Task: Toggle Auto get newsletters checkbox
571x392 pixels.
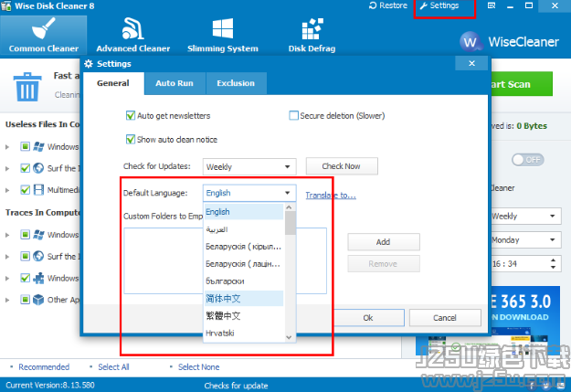Action: coord(131,116)
